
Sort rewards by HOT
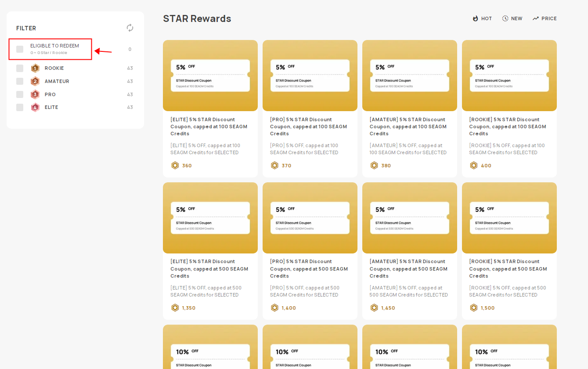point(482,18)
